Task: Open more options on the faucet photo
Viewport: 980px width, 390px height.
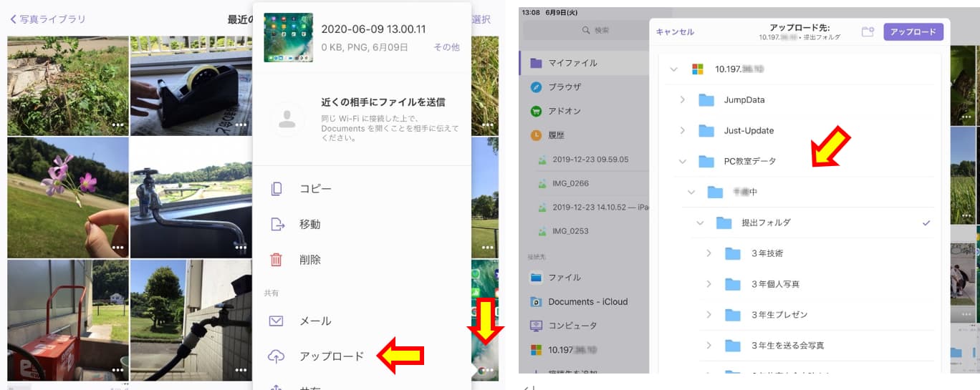Action: click(241, 248)
